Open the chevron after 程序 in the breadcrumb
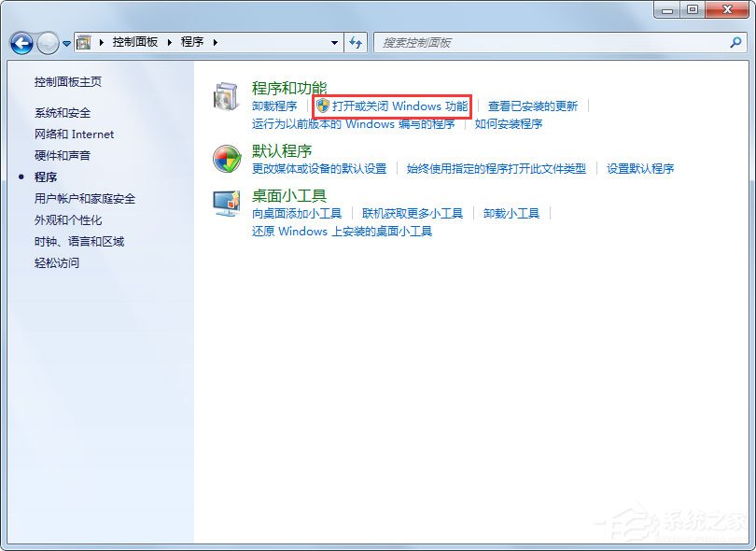The height and width of the screenshot is (551, 756). point(217,42)
